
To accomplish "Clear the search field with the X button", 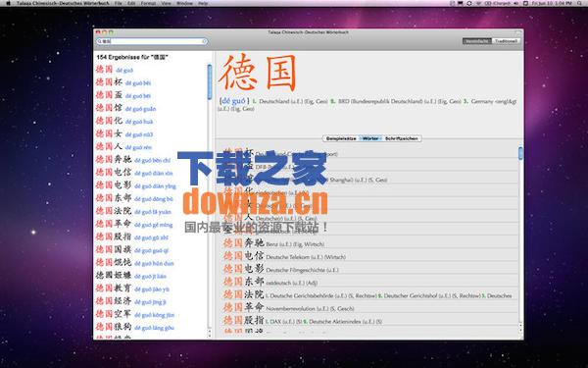I will [205, 41].
